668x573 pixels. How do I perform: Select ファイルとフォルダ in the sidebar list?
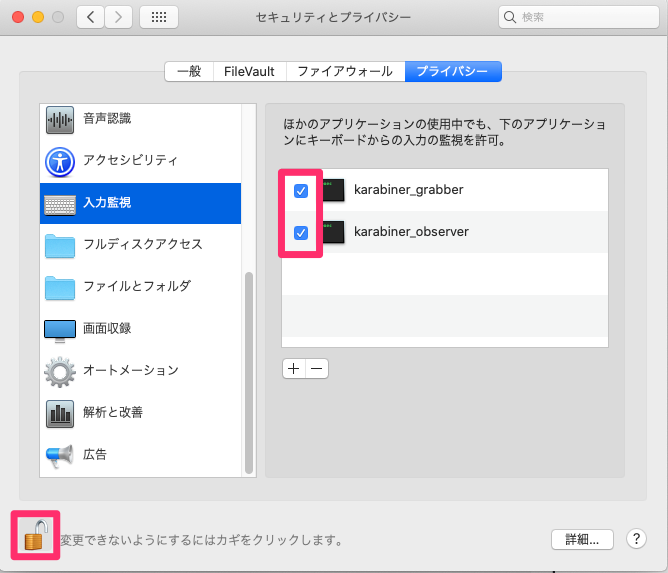pyautogui.click(x=140, y=287)
